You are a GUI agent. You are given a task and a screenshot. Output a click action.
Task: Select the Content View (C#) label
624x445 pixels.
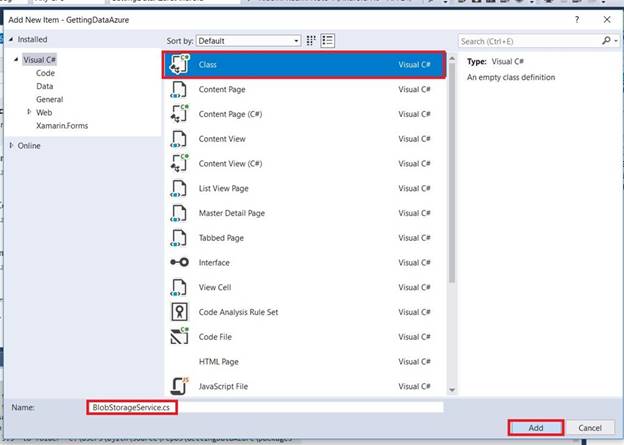pyautogui.click(x=230, y=164)
